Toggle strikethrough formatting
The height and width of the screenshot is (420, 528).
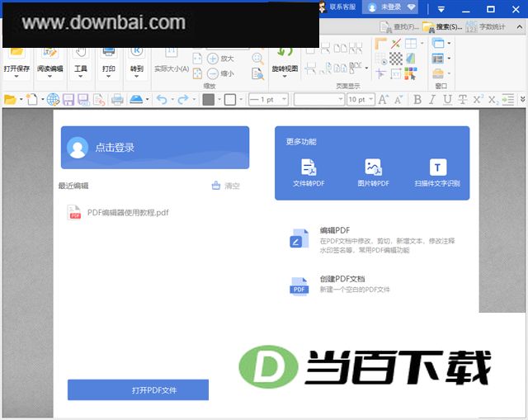[x=462, y=100]
